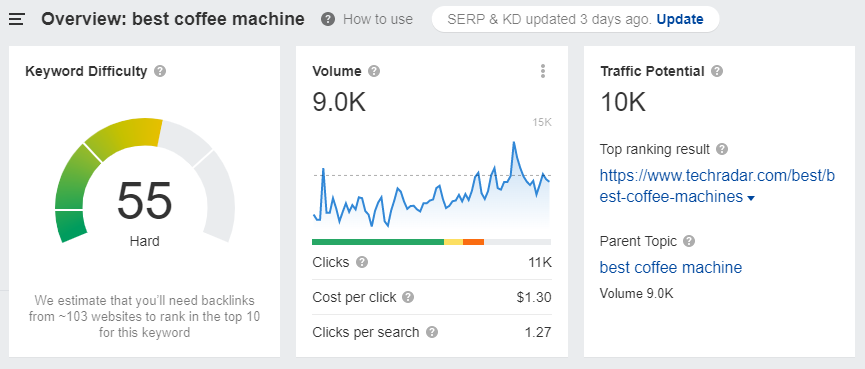Click the Top ranking result help icon
Screen dimensions: 865x369
tap(722, 149)
